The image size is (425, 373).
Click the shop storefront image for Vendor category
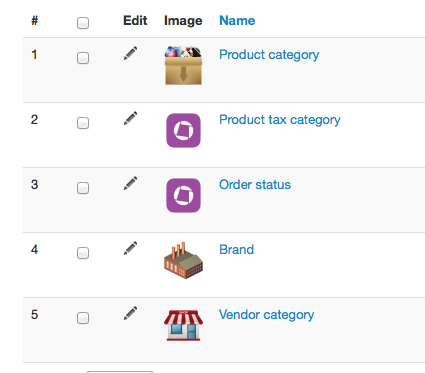[183, 325]
